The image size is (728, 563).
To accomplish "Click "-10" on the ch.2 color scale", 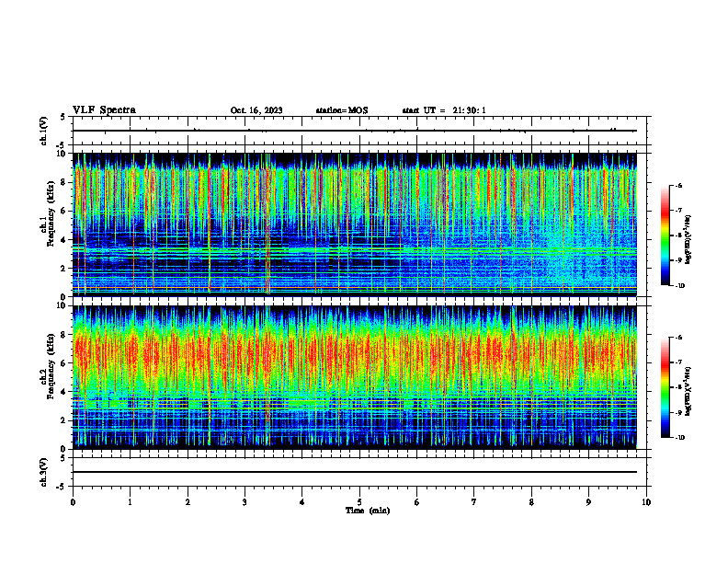I will pyautogui.click(x=679, y=438).
